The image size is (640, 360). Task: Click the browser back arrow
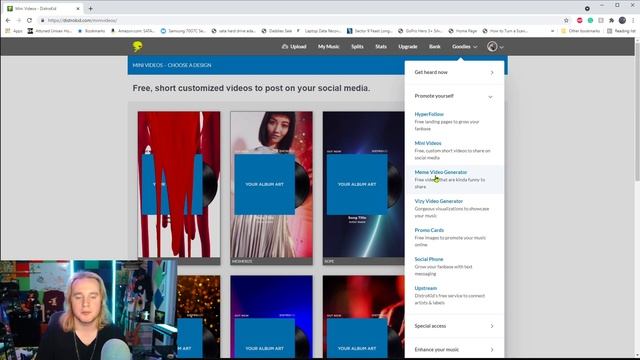[8, 20]
